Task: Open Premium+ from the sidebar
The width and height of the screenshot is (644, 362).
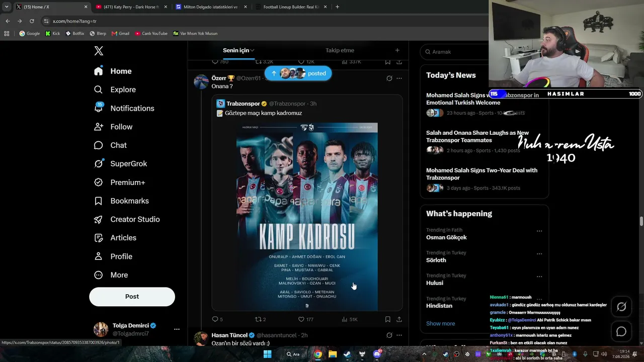Action: coord(119,182)
